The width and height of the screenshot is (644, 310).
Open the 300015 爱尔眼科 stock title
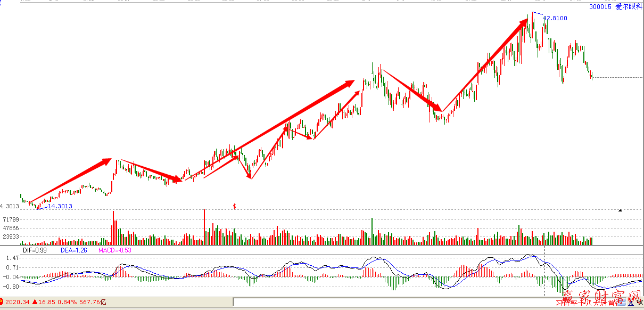616,7
